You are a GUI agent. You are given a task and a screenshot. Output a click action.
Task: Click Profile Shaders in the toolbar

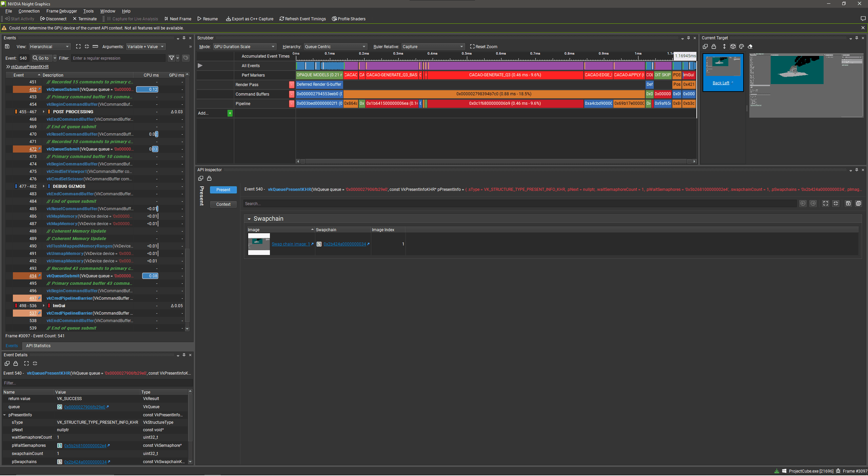coord(349,19)
